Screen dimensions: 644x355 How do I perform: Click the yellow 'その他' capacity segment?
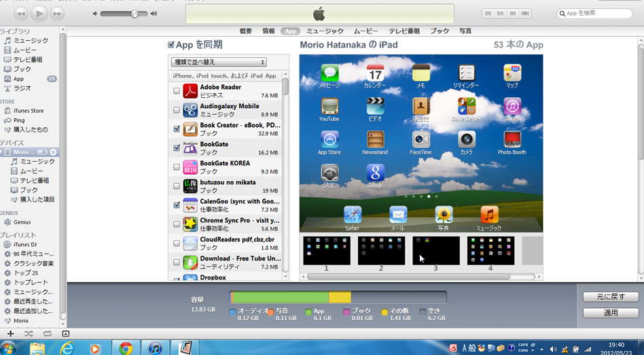click(x=340, y=297)
